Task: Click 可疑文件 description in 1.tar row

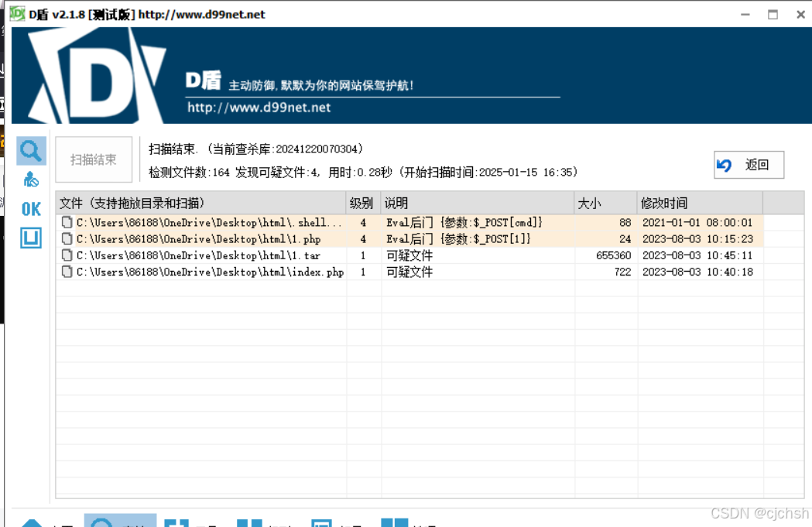Action: point(409,255)
